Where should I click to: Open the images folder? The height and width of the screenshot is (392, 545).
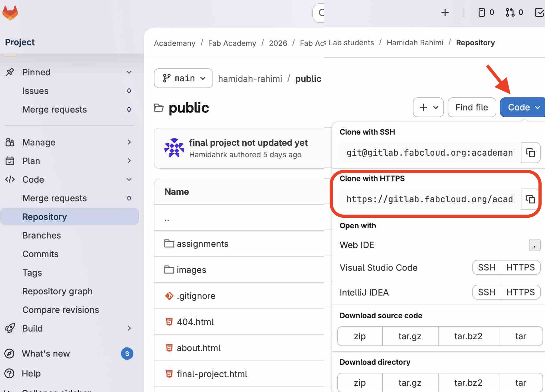pyautogui.click(x=191, y=270)
